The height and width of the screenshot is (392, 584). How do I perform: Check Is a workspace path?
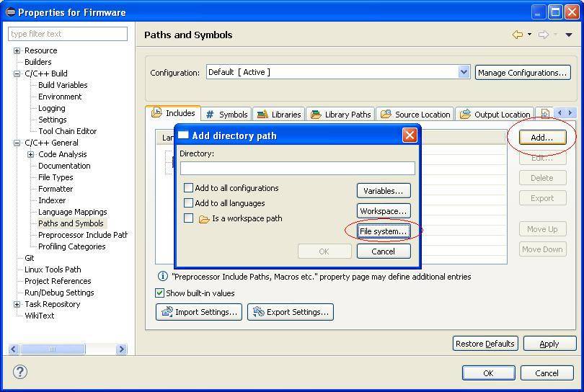tap(188, 218)
